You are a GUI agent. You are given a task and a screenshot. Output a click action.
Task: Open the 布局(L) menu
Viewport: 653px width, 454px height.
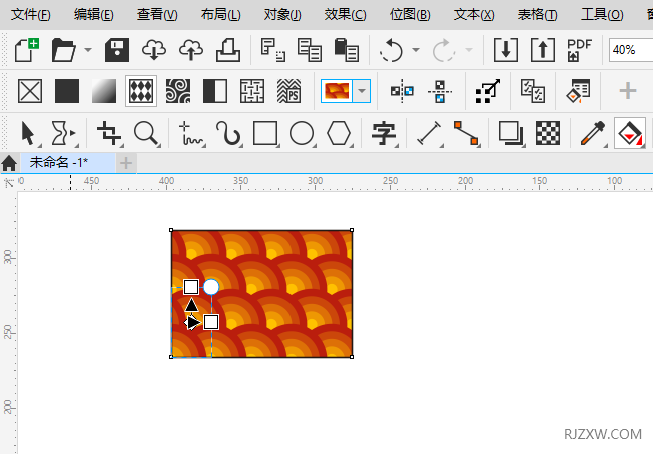click(x=220, y=15)
